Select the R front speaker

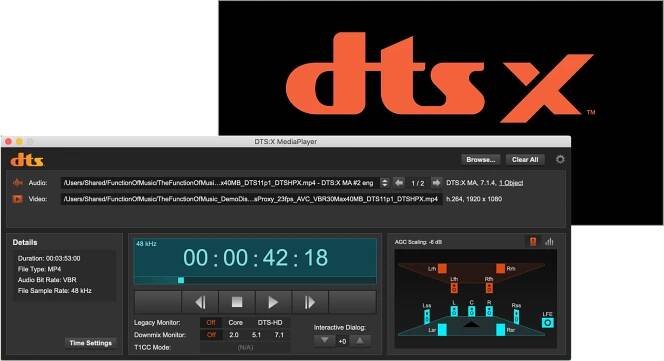pyautogui.click(x=489, y=311)
